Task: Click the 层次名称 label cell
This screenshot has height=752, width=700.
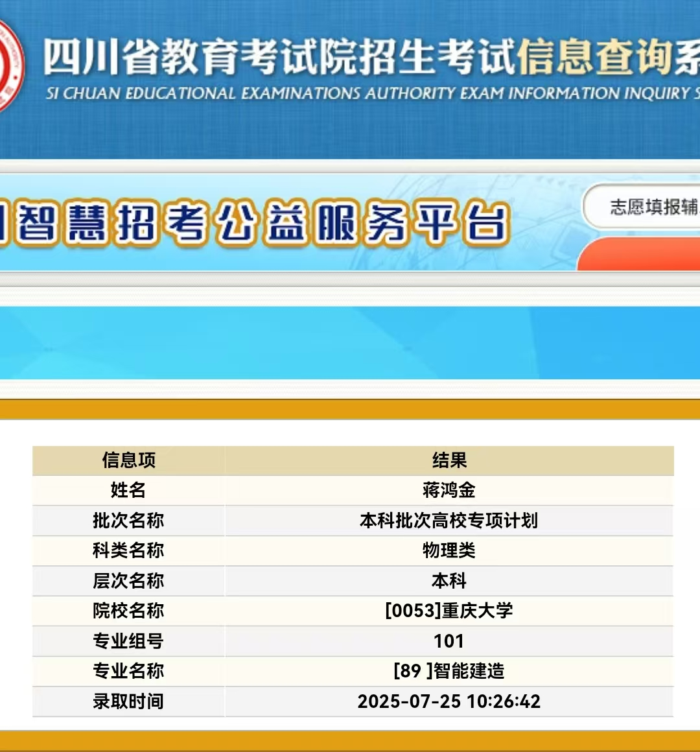Action: pyautogui.click(x=128, y=581)
